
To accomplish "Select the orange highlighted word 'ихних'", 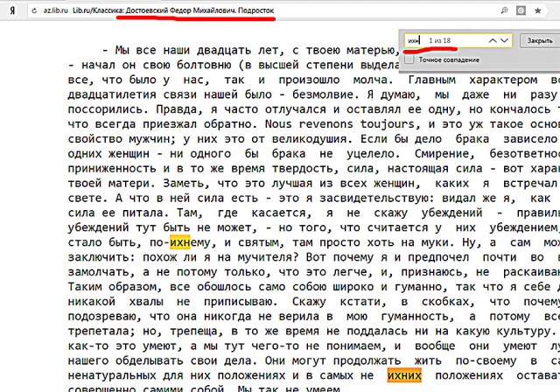I will click(404, 375).
